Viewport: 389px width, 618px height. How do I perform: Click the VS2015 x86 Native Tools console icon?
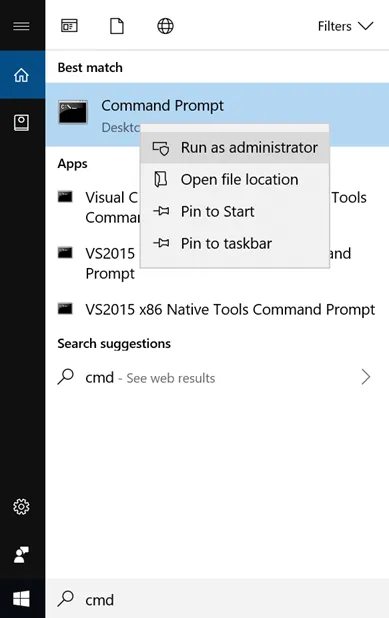(65, 309)
